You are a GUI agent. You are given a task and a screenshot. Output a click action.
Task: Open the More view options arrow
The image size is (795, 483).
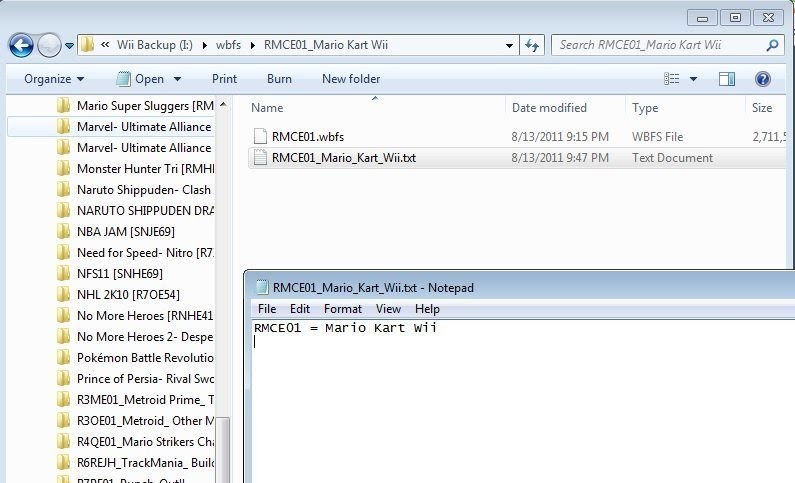click(693, 79)
